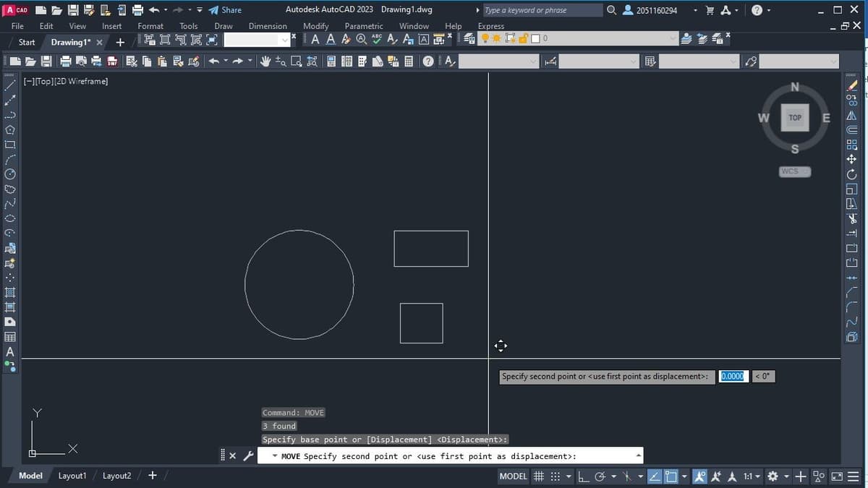Click the Save icon in Quick Access toolbar
Screen dimensions: 868x488
(74, 10)
